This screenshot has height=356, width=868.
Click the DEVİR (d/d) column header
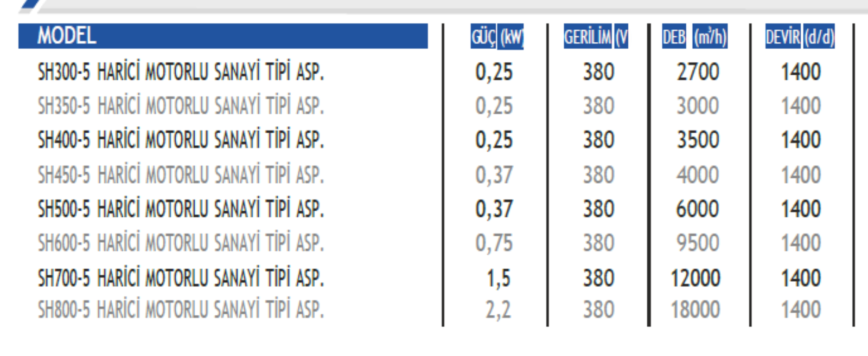[x=800, y=37]
